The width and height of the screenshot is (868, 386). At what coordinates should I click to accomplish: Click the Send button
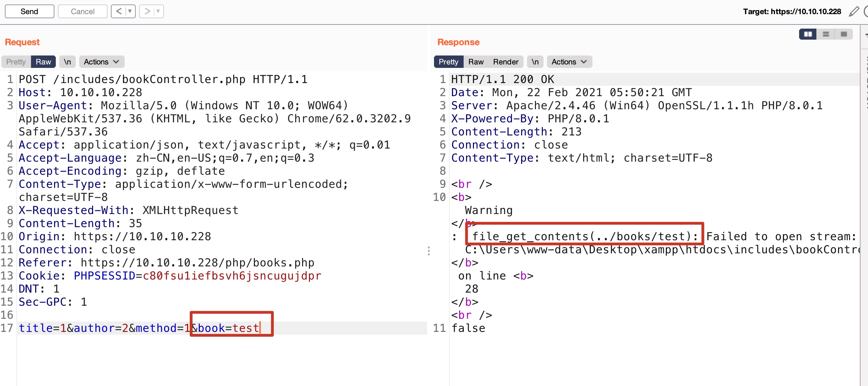[x=29, y=11]
